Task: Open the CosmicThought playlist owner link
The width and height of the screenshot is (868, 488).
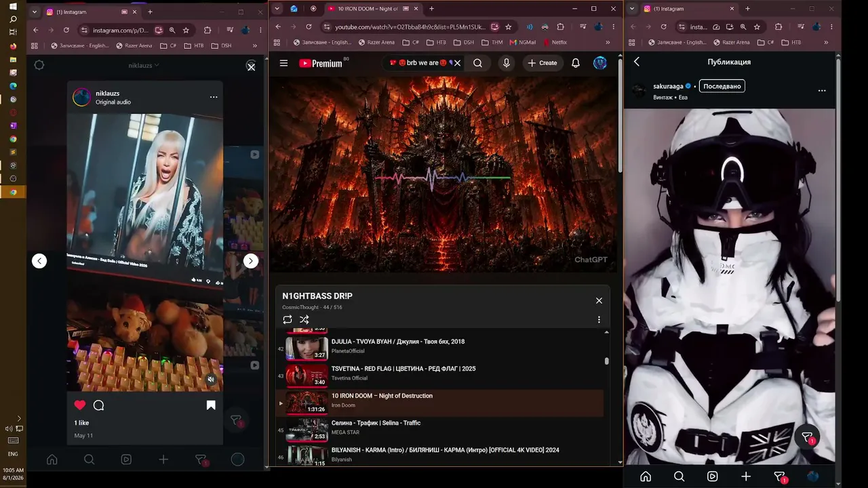Action: [x=301, y=308]
